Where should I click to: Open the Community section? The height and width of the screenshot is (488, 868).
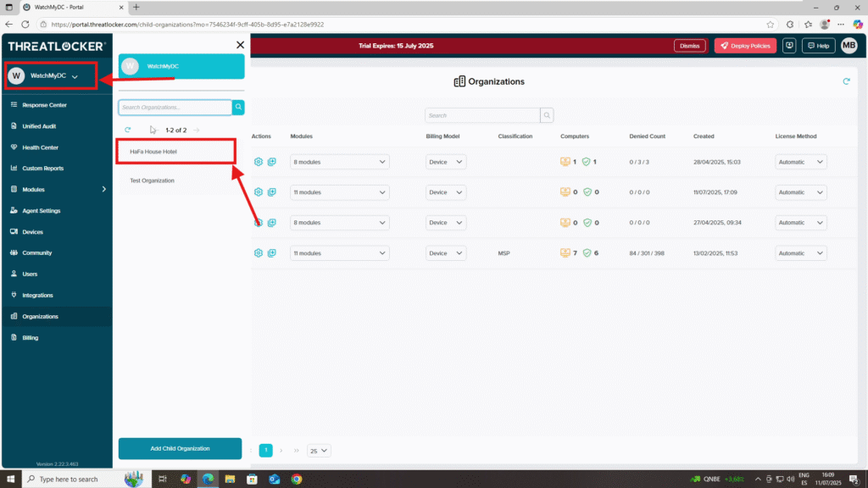click(x=36, y=252)
